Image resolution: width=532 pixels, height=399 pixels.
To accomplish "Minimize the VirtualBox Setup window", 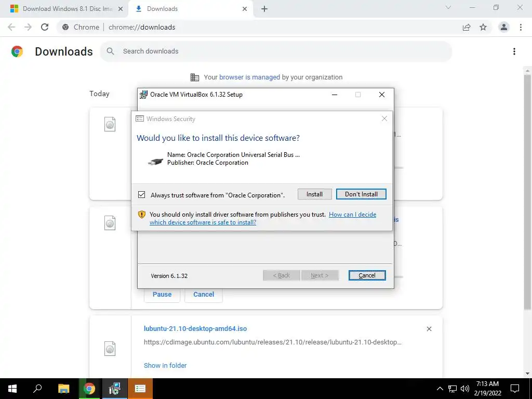I will (335, 95).
